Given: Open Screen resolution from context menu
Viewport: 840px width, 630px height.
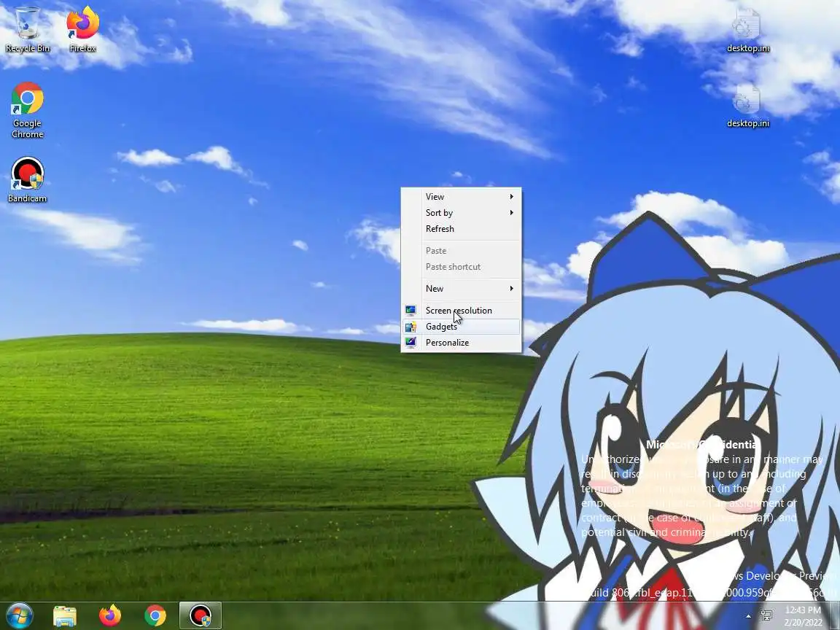Looking at the screenshot, I should pyautogui.click(x=461, y=310).
